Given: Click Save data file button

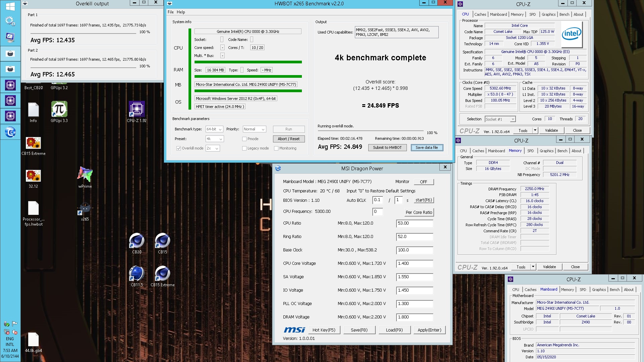Looking at the screenshot, I should 427,147.
